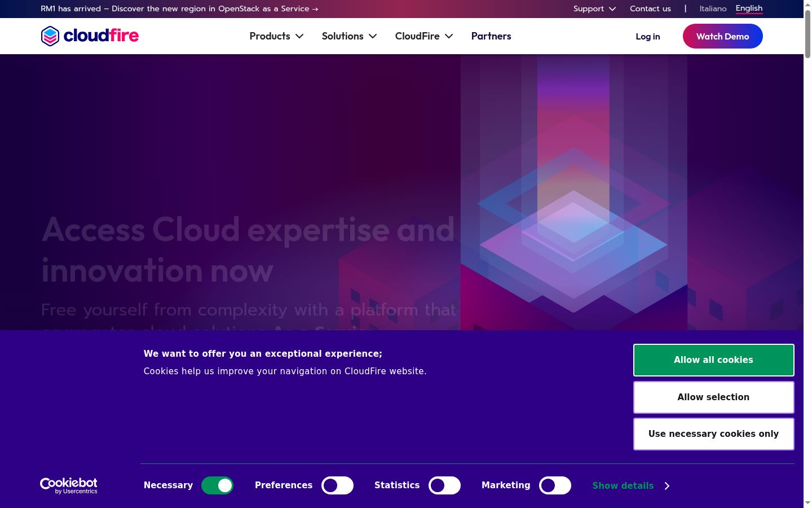
Task: Click the scrollbar down arrow
Action: click(807, 503)
